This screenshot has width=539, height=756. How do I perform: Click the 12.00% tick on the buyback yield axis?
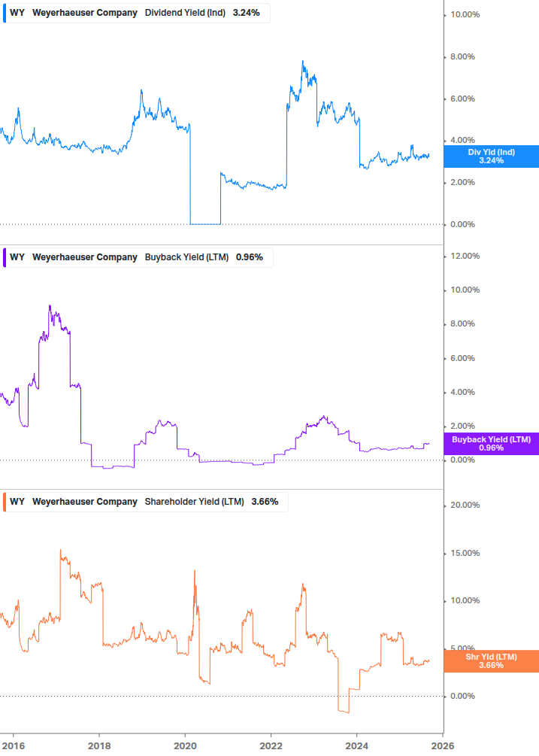tap(465, 256)
